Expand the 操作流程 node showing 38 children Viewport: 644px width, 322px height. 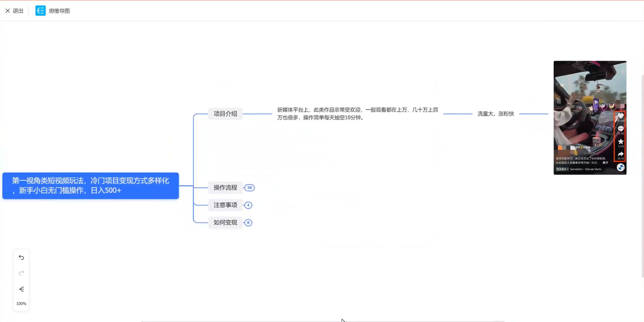(x=249, y=187)
